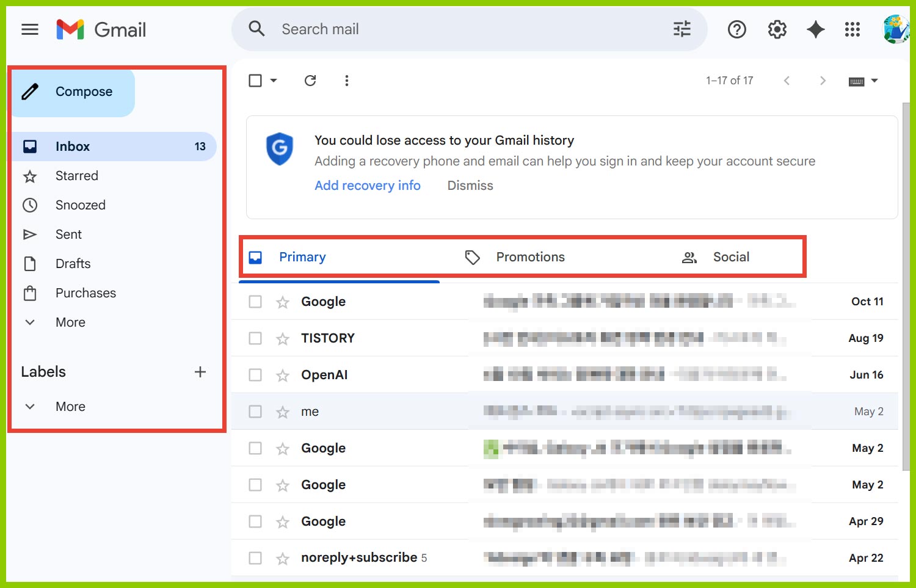The height and width of the screenshot is (588, 916).
Task: Check the noreply+subscribe email checkbox
Action: click(255, 558)
